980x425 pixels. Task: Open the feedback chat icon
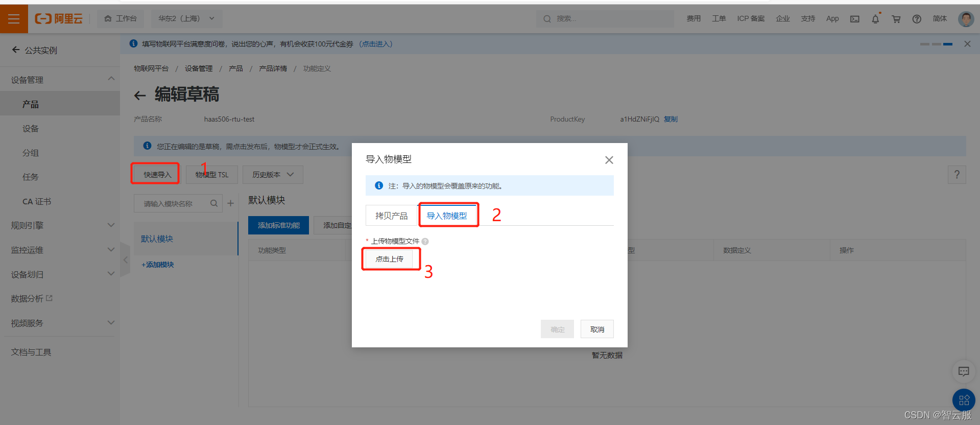coord(964,371)
